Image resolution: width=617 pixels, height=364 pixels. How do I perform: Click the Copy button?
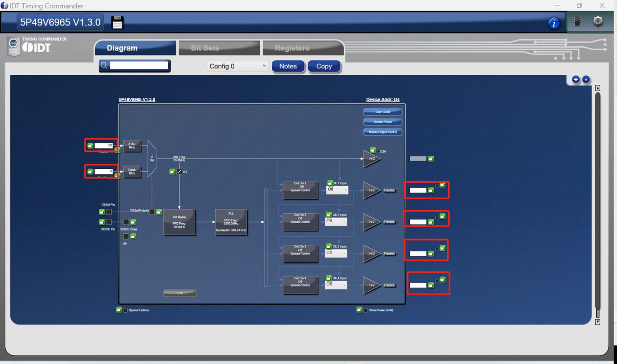(324, 66)
